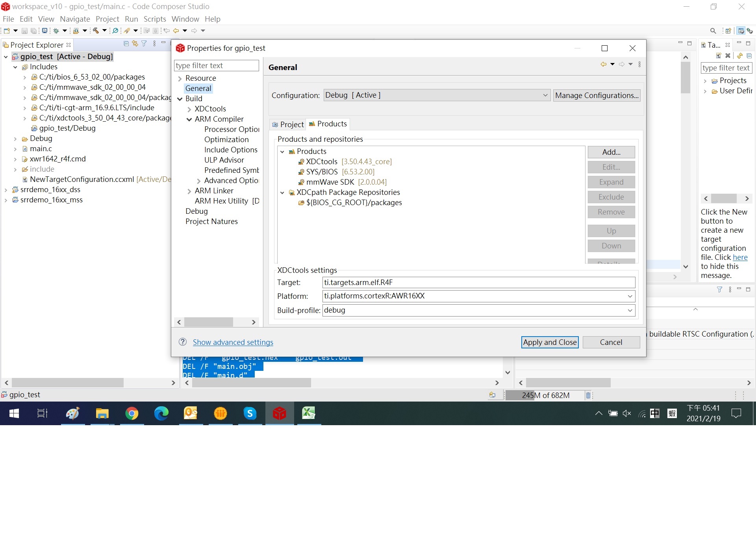
Task: Open the Project menu
Action: pyautogui.click(x=107, y=19)
